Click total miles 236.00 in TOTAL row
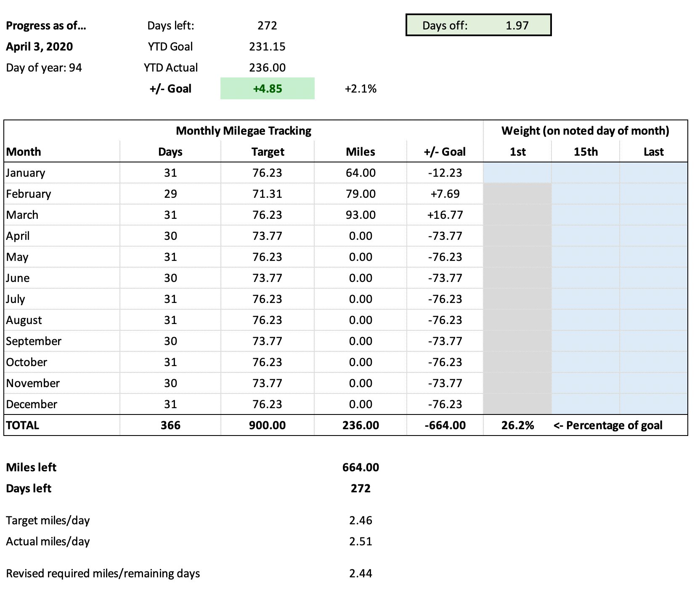This screenshot has width=700, height=595. pyautogui.click(x=361, y=425)
